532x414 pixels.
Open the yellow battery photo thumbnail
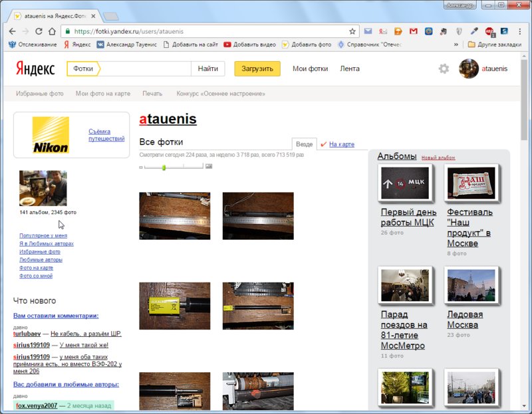175,306
